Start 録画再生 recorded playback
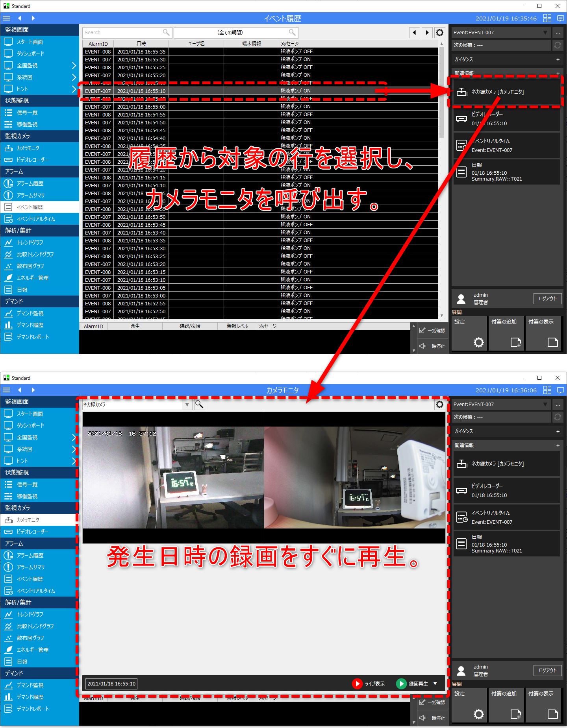 coord(412,684)
